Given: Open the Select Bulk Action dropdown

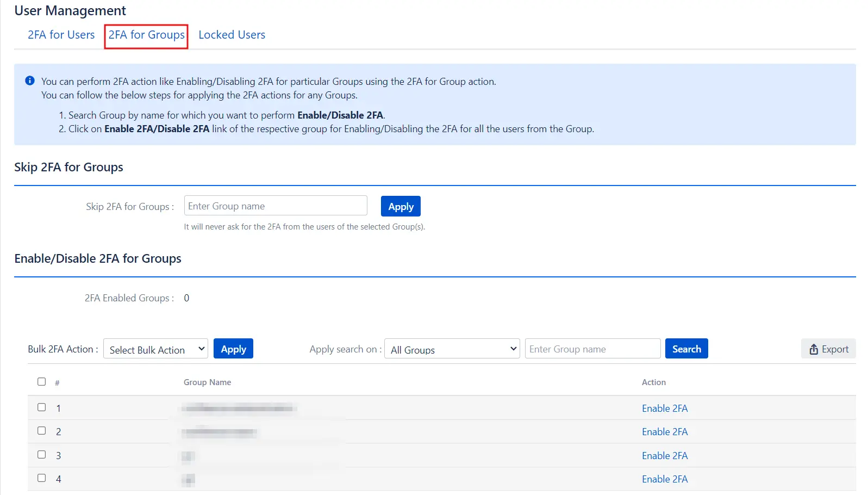Looking at the screenshot, I should [x=156, y=349].
